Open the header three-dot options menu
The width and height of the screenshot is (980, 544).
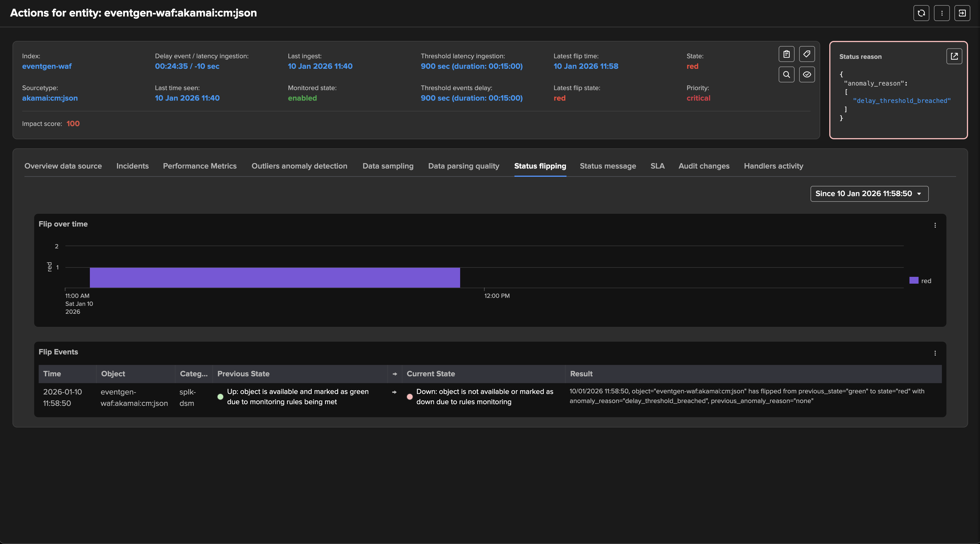click(942, 13)
